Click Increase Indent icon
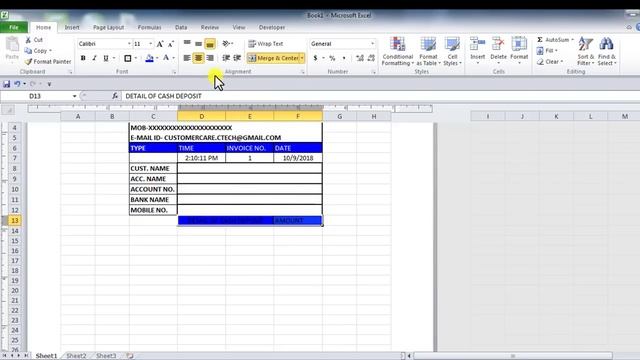 pyautogui.click(x=237, y=58)
